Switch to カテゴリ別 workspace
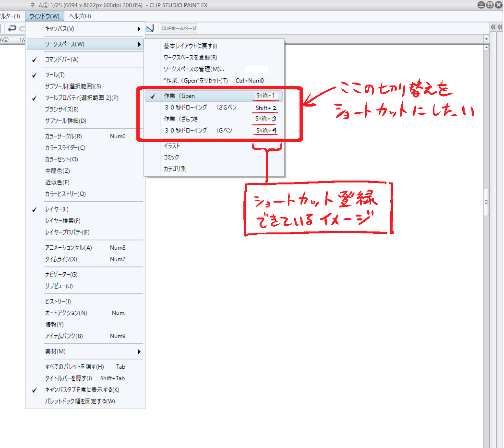Viewport: 504px width, 448px height. pos(214,169)
